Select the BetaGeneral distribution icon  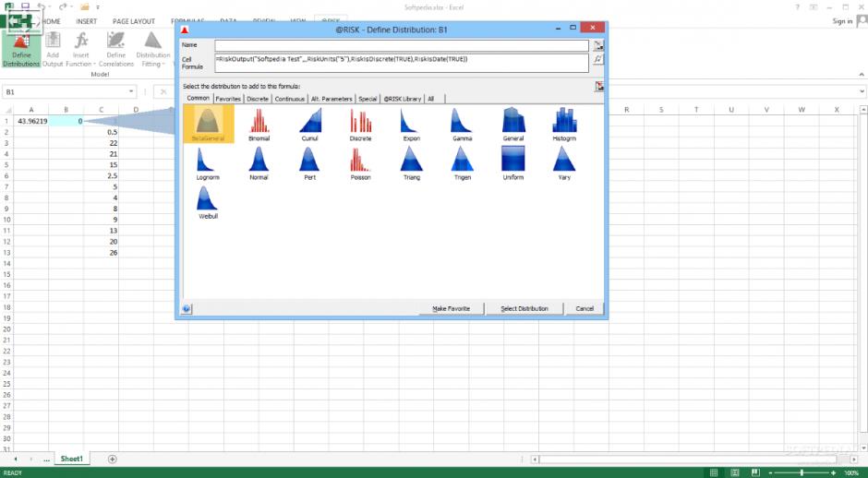point(208,124)
